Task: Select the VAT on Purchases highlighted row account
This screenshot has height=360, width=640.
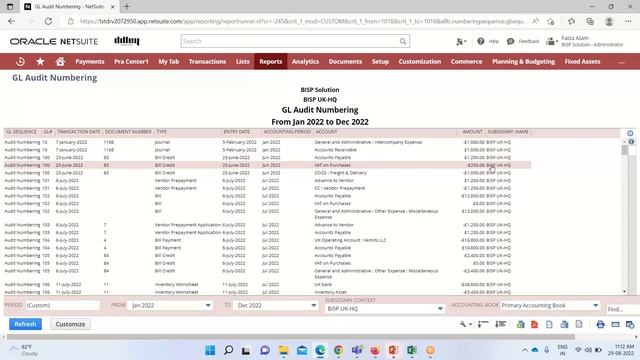Action: point(333,165)
